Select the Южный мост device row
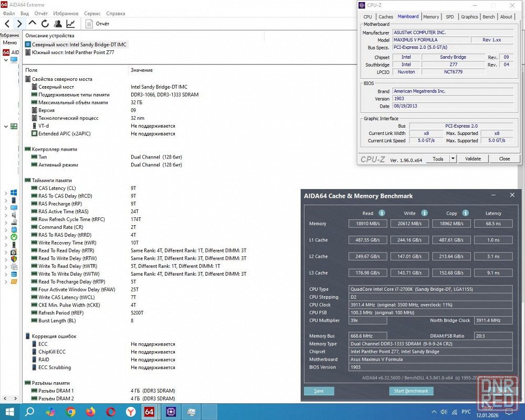Viewport: 525px width, 420px height. click(73, 52)
